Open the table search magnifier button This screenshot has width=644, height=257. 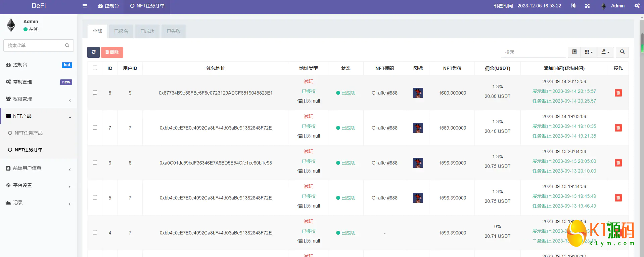[x=622, y=52]
